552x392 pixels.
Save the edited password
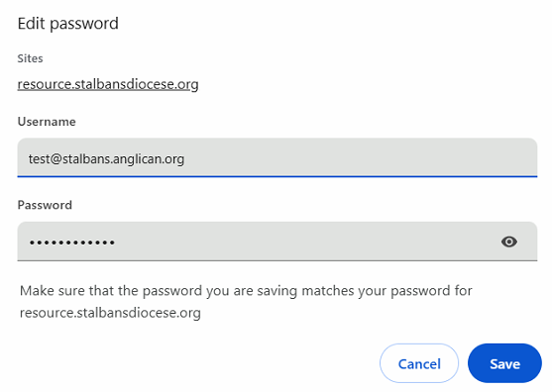coord(504,363)
